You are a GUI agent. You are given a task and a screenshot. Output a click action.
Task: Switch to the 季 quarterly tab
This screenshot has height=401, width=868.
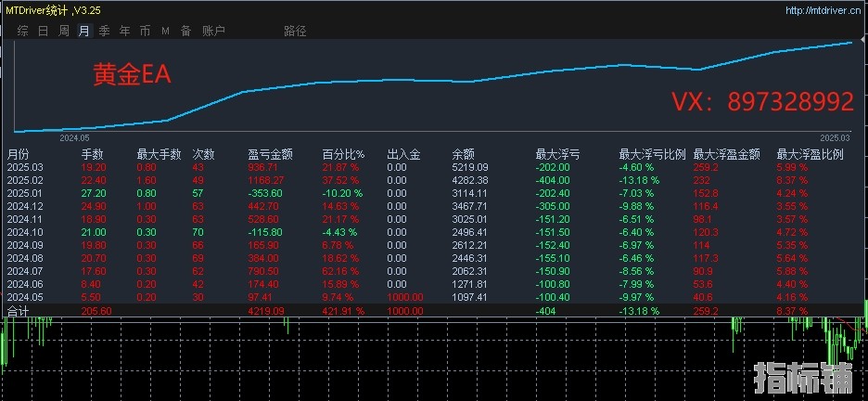[x=104, y=31]
